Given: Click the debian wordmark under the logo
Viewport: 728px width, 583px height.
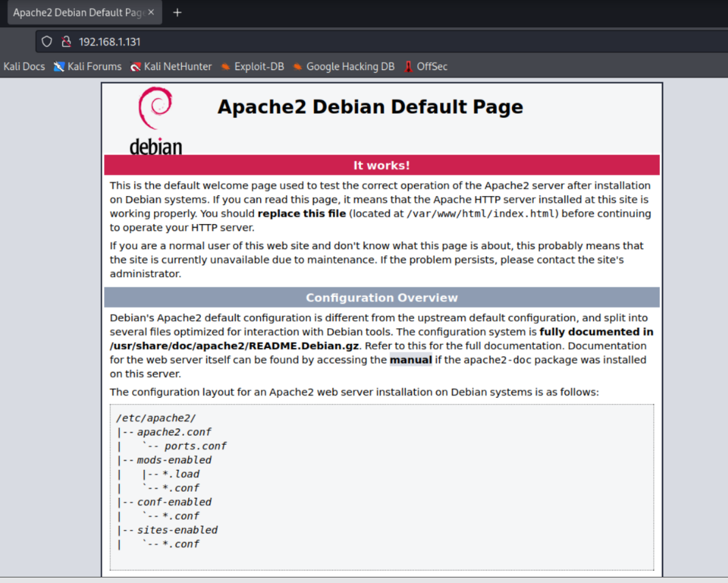Looking at the screenshot, I should pyautogui.click(x=155, y=146).
